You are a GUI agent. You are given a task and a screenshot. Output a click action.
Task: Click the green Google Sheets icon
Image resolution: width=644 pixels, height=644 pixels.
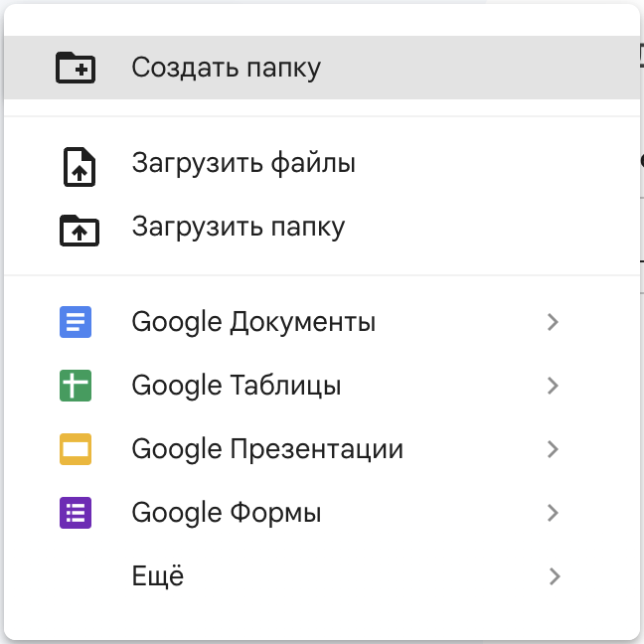pyautogui.click(x=76, y=386)
